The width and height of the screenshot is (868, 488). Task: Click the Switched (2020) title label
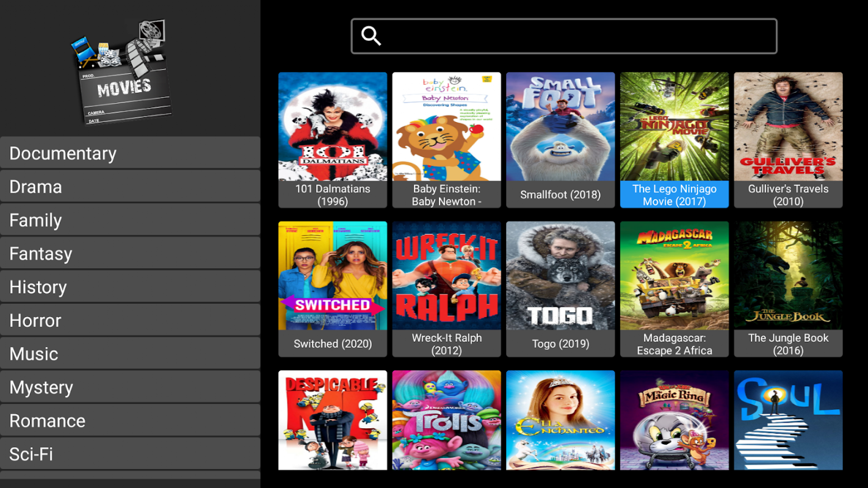tap(333, 344)
